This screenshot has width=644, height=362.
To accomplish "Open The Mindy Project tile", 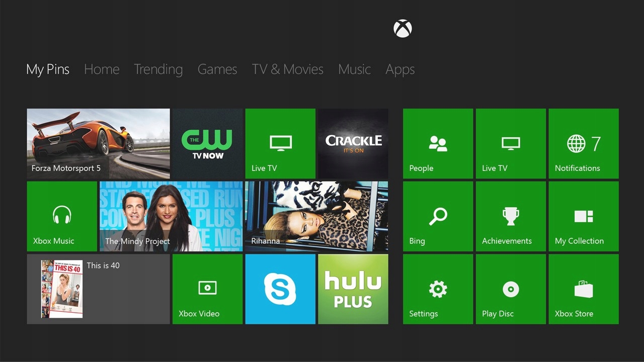I will (170, 216).
